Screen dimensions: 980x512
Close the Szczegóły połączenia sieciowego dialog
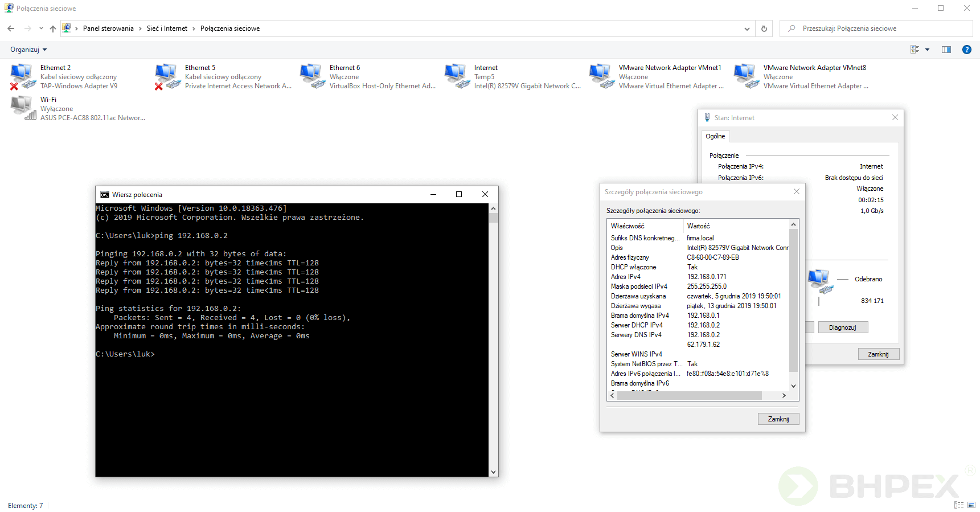(797, 192)
